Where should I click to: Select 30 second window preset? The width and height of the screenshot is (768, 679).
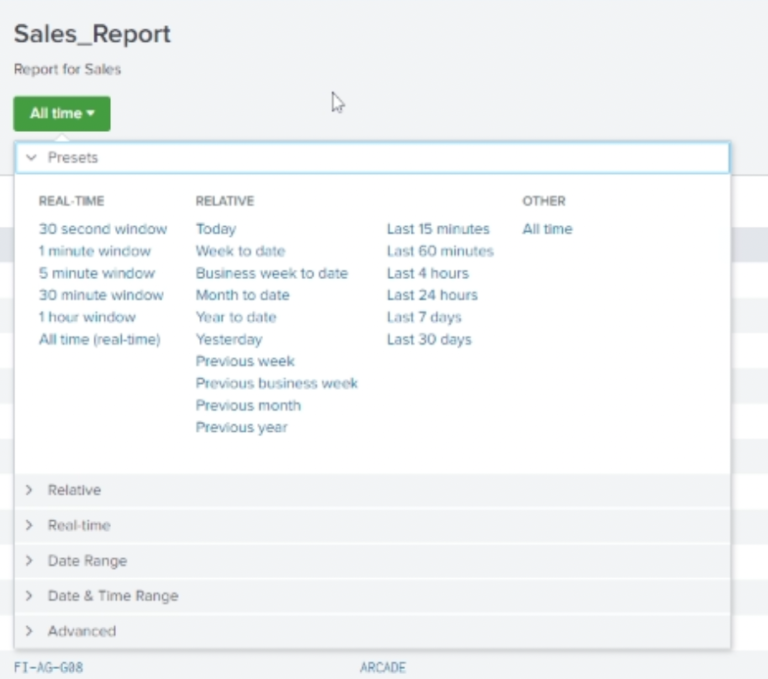103,229
